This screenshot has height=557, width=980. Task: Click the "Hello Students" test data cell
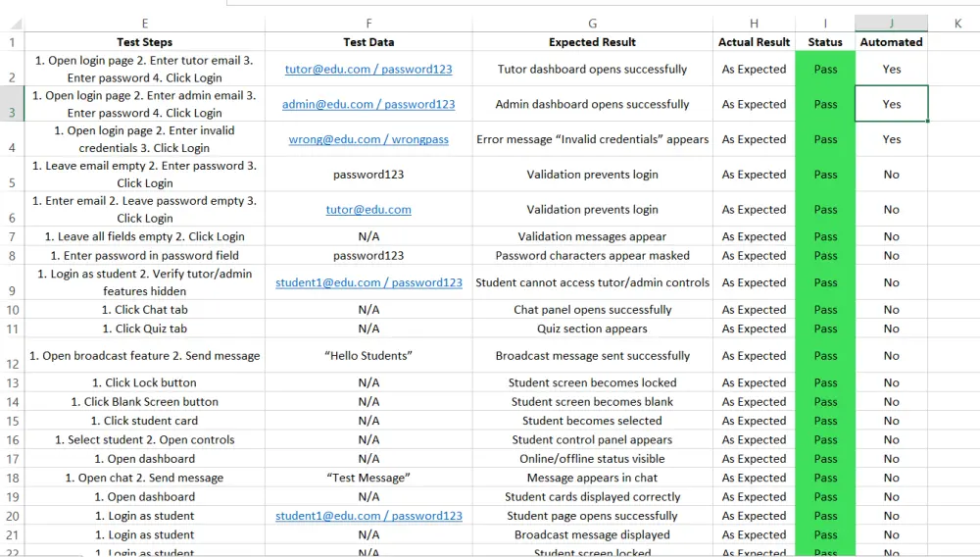[x=368, y=355]
